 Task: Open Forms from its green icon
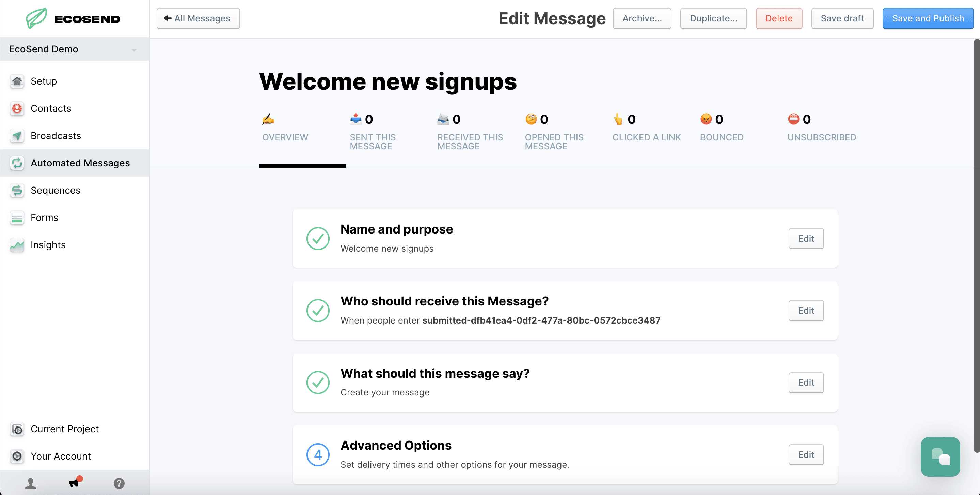coord(17,217)
